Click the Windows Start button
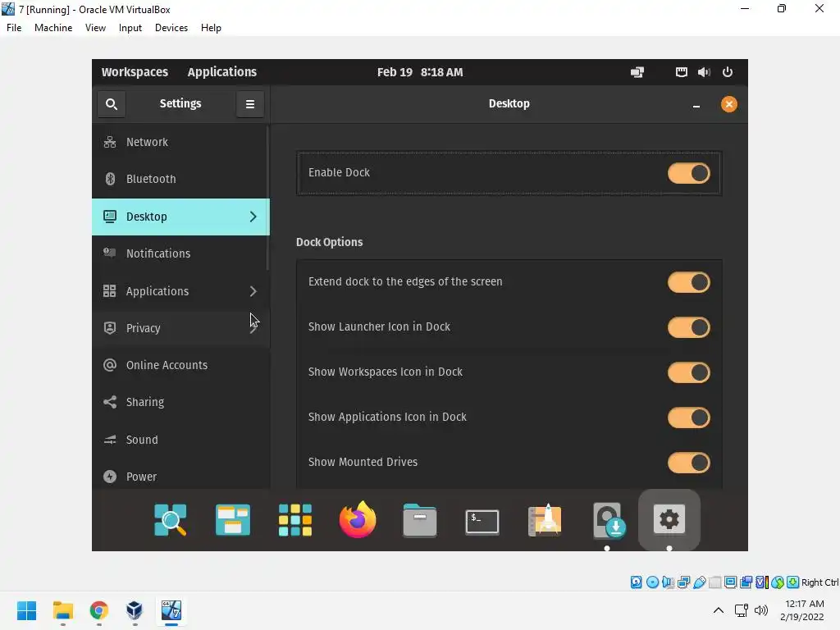Image resolution: width=840 pixels, height=630 pixels. coord(27,610)
